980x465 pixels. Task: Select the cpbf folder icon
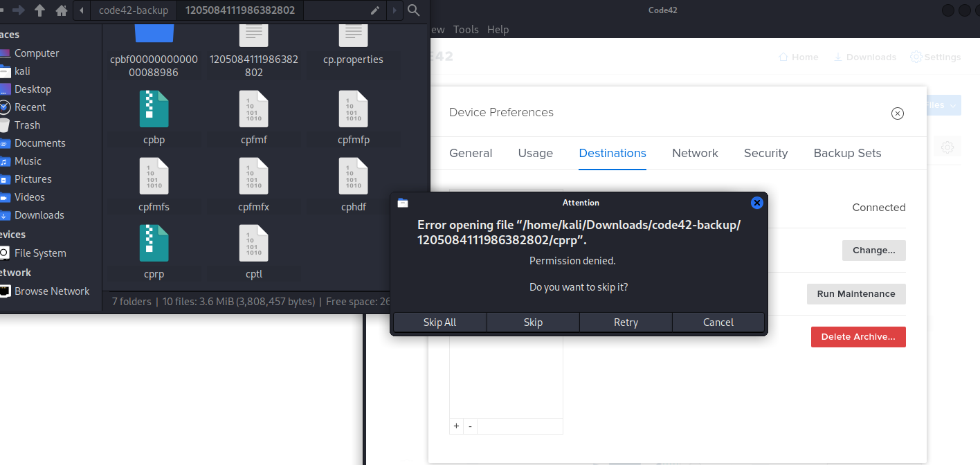point(154,33)
